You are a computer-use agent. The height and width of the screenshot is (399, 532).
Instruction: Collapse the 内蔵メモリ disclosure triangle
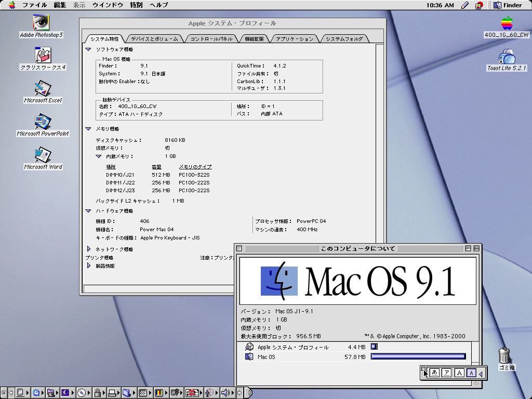(98, 156)
